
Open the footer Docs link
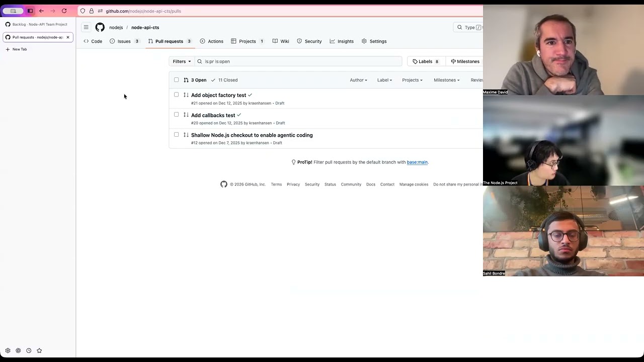click(371, 185)
